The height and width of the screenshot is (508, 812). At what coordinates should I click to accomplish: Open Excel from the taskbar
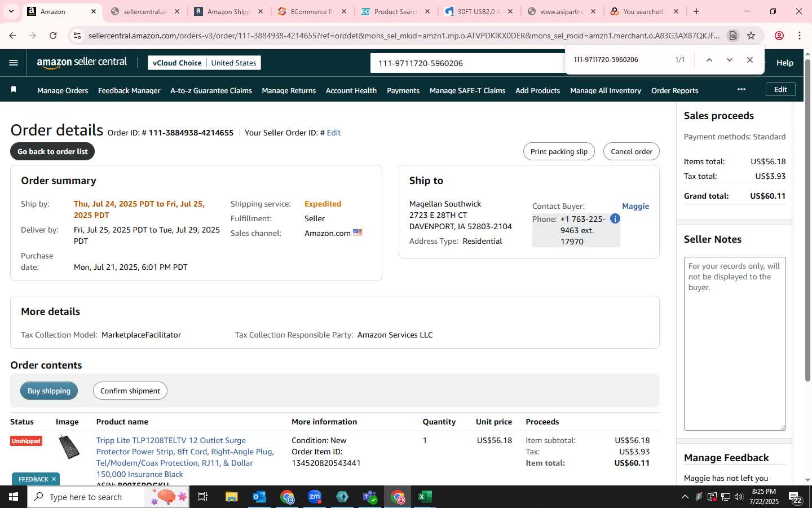coord(425,497)
